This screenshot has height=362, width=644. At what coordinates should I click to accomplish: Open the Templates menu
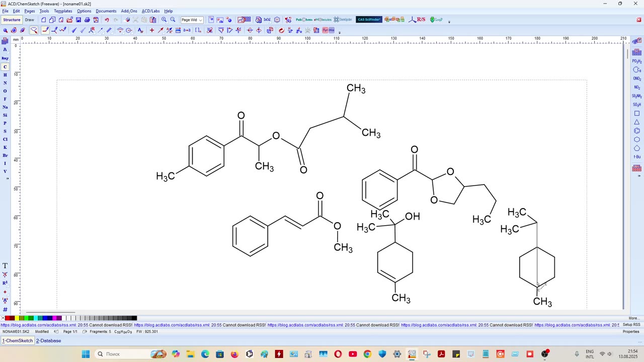click(63, 11)
